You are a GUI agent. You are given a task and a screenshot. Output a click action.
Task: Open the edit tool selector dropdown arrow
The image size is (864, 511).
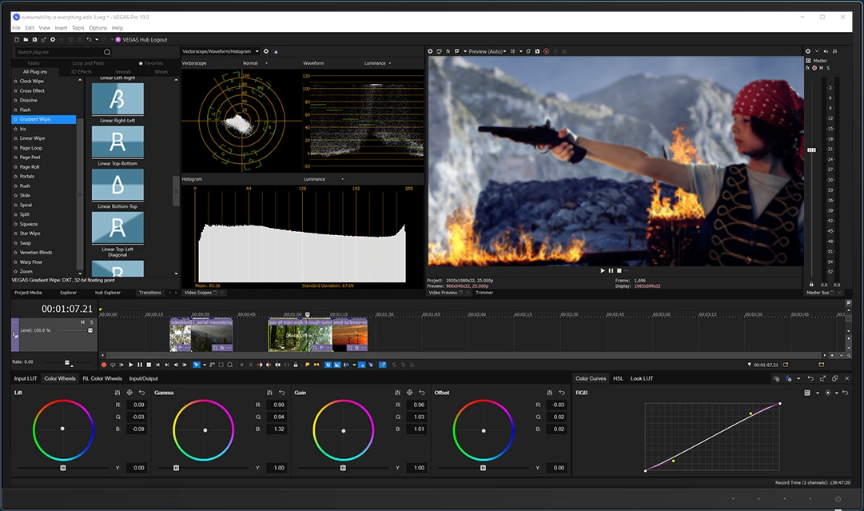[x=204, y=365]
